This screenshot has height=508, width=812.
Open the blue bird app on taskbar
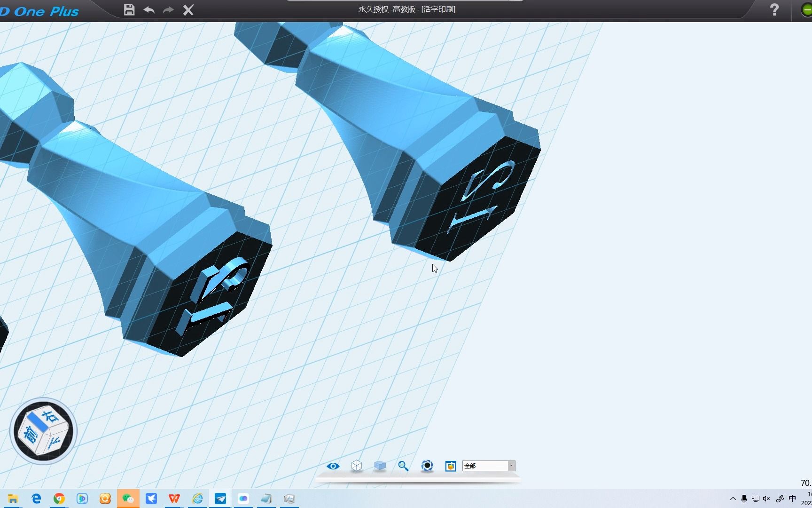(x=151, y=499)
